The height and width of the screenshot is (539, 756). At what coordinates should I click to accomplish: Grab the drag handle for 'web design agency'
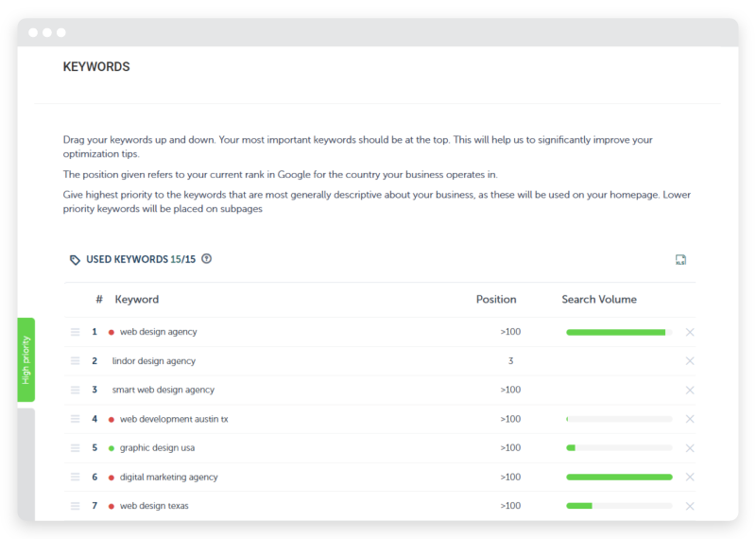[x=76, y=332]
